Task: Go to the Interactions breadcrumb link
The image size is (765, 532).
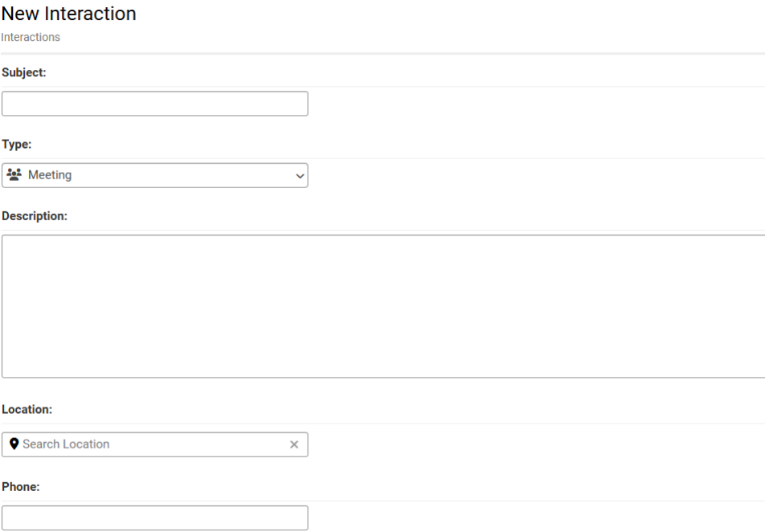Action: tap(31, 37)
